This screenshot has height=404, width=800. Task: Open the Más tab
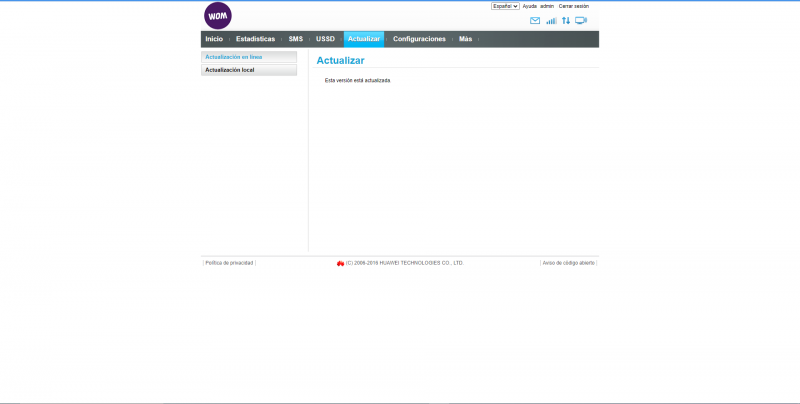tap(465, 39)
